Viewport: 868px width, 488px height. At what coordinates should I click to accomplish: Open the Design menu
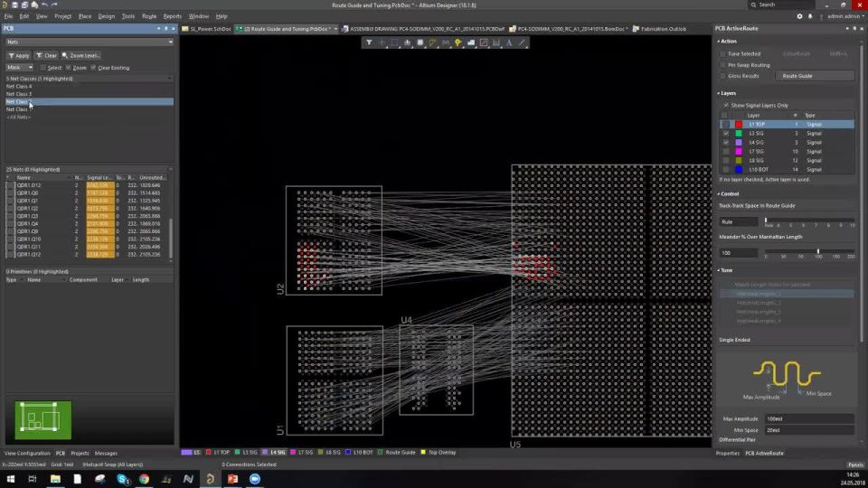pyautogui.click(x=107, y=16)
